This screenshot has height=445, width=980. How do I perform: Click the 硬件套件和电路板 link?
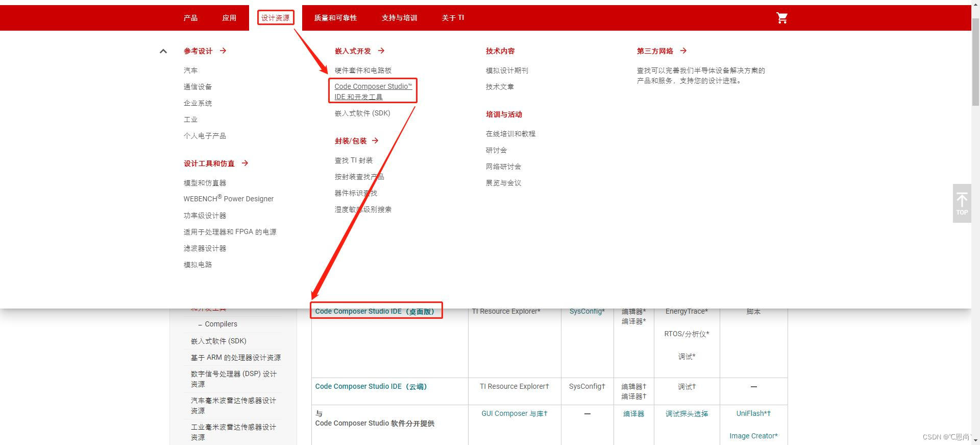(363, 71)
